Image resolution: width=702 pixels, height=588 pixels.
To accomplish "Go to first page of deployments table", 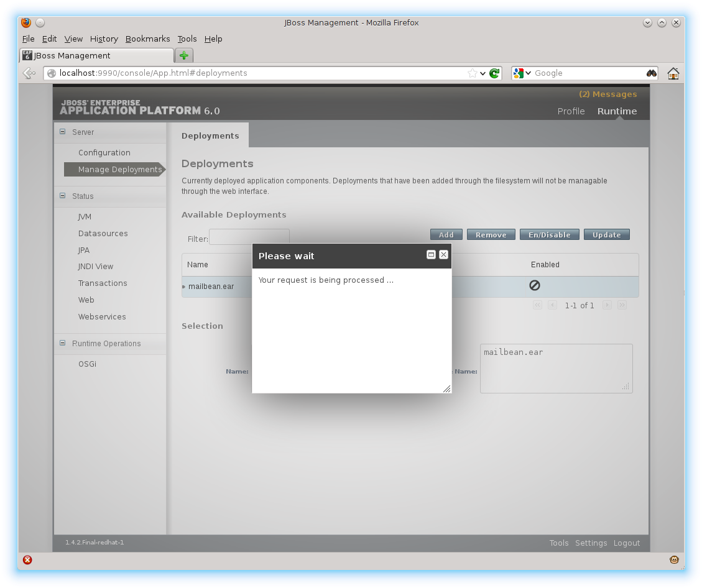I will pyautogui.click(x=538, y=305).
